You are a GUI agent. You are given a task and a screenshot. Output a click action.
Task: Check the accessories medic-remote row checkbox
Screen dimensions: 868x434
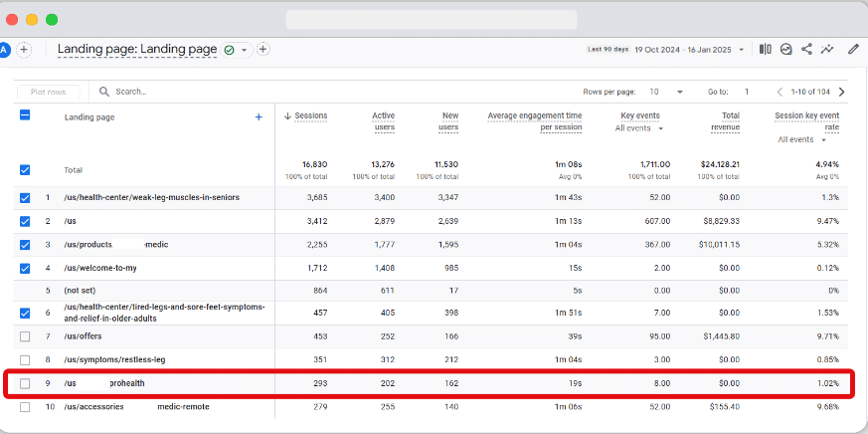click(x=25, y=407)
